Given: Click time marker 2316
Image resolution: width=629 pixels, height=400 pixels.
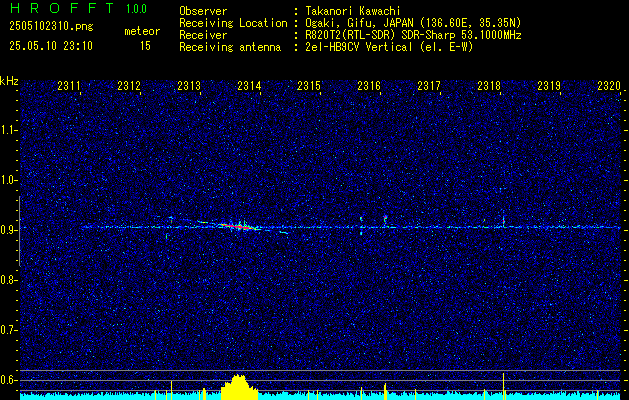Looking at the screenshot, I should click(369, 85).
